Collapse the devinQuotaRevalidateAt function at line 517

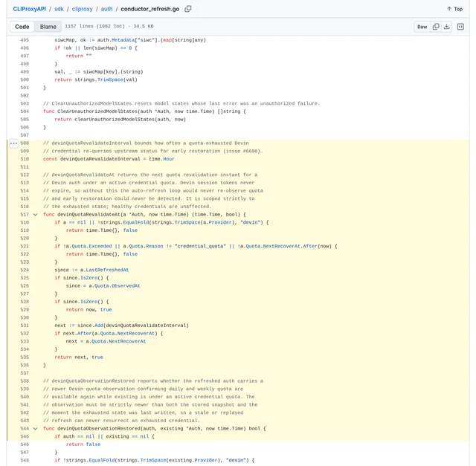click(35, 215)
